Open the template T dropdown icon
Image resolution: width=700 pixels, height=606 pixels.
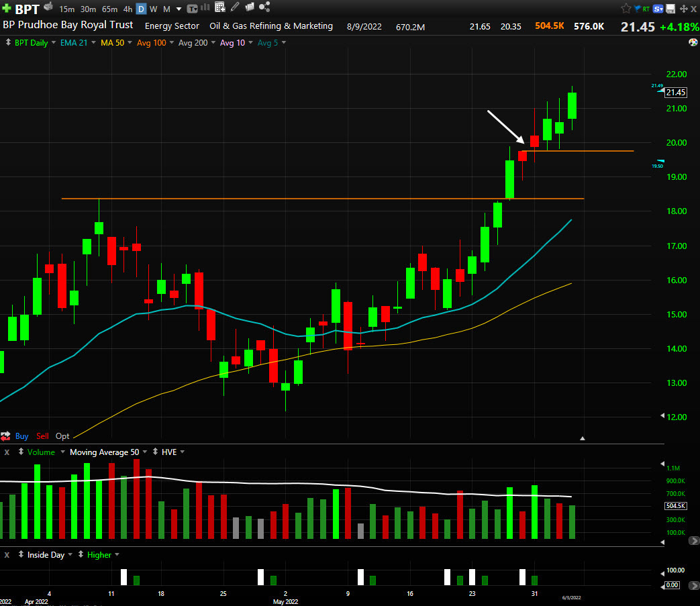(x=192, y=9)
